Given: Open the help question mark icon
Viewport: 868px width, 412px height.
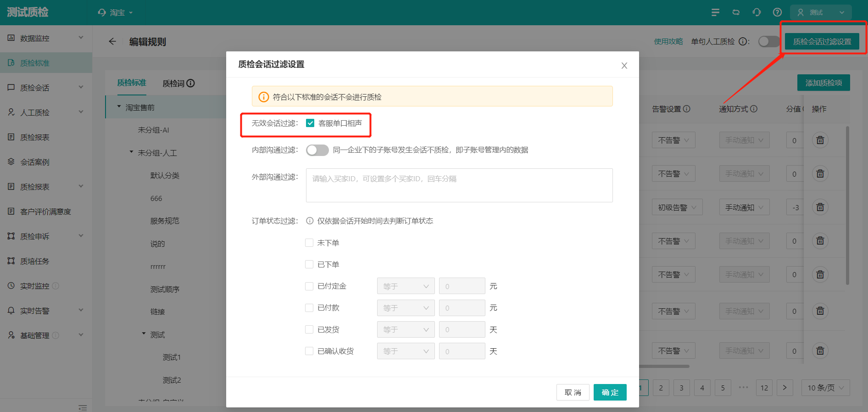Looking at the screenshot, I should click(777, 12).
